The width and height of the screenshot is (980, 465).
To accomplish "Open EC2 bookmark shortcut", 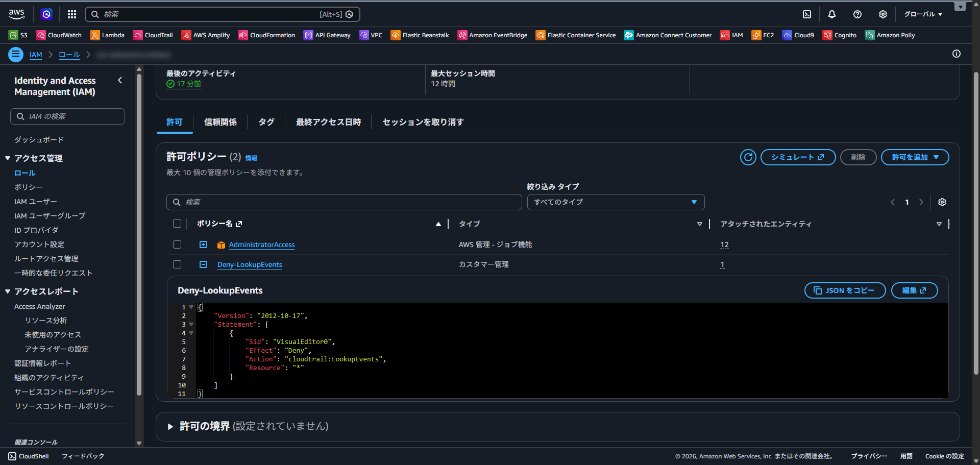I will [763, 35].
